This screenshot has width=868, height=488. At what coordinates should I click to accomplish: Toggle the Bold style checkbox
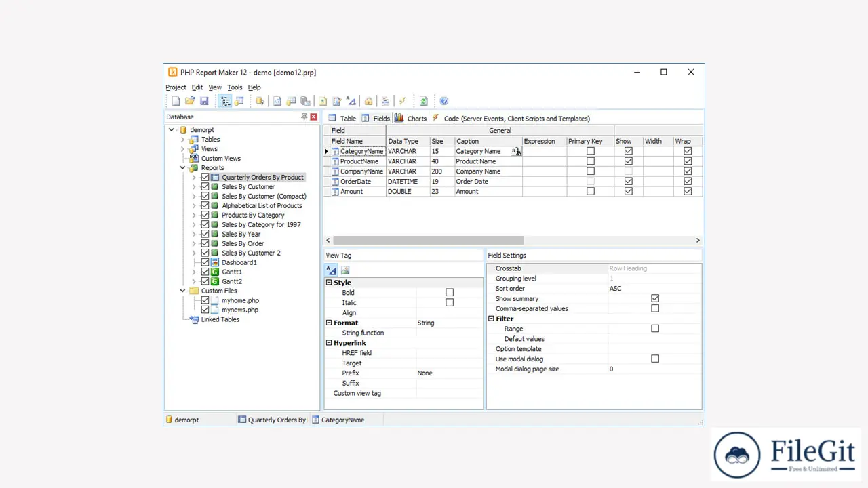click(449, 293)
